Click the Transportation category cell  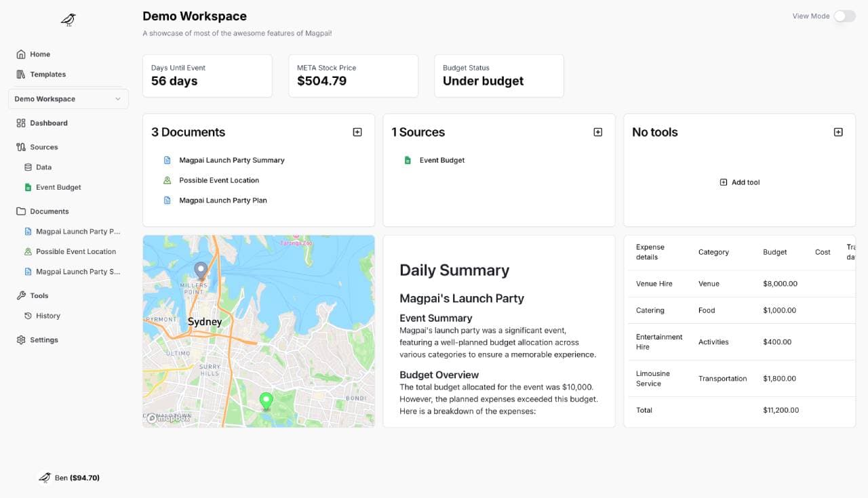pos(723,379)
